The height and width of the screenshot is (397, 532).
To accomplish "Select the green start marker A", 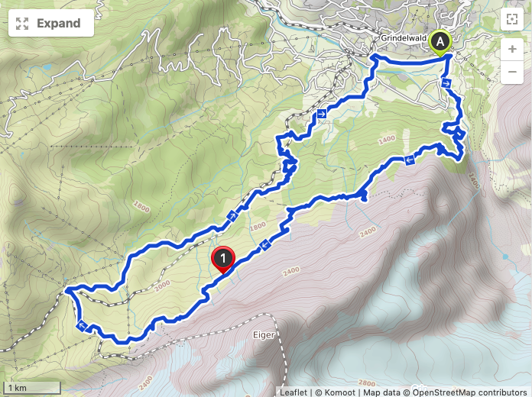I will pyautogui.click(x=440, y=43).
